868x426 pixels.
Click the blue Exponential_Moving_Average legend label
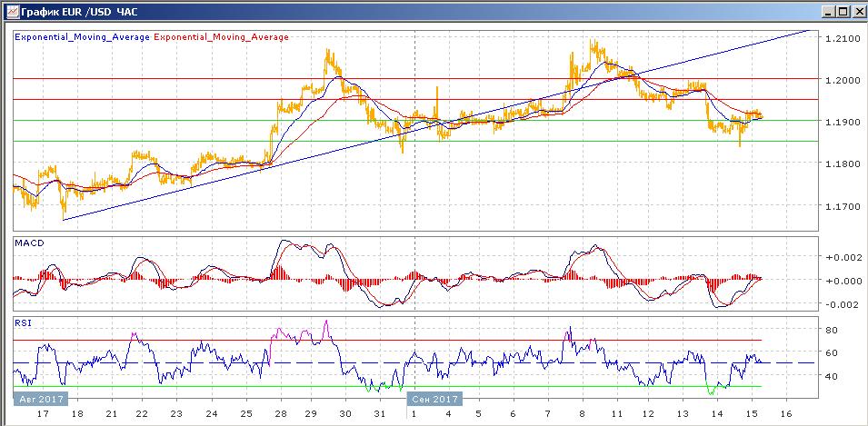pos(82,37)
